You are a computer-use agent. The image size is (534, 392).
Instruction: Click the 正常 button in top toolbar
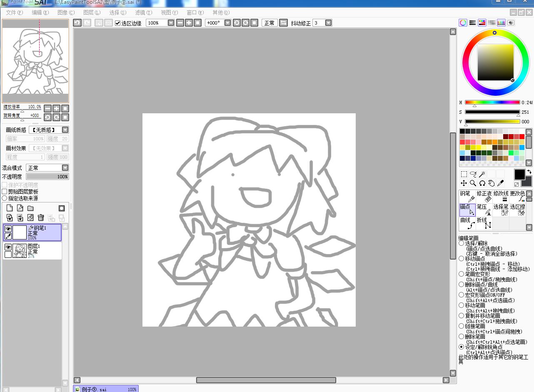(x=269, y=23)
